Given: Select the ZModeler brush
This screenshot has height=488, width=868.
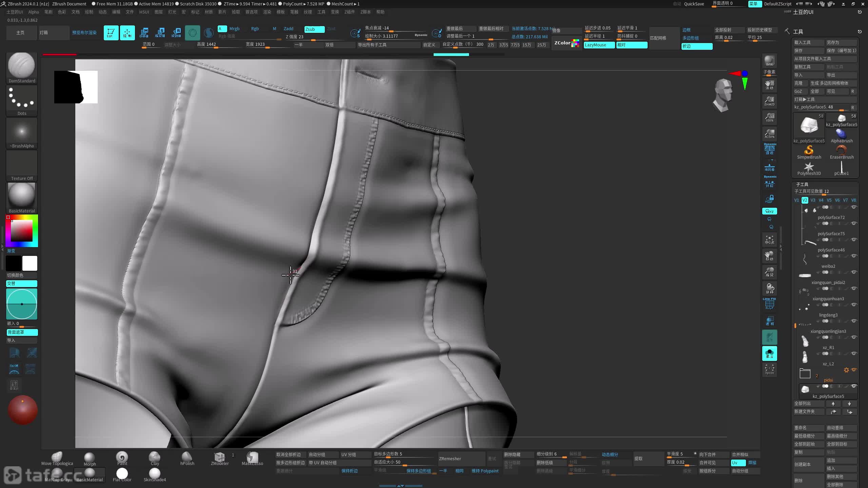Looking at the screenshot, I should pyautogui.click(x=220, y=459).
